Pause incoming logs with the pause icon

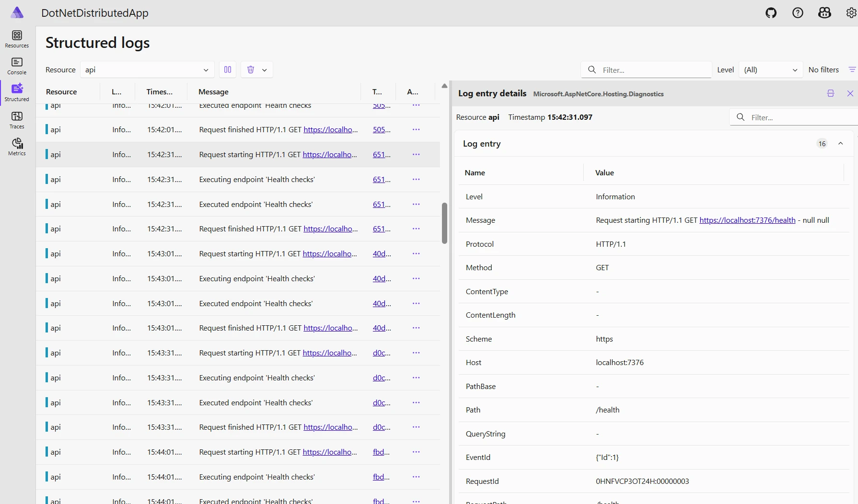pos(228,69)
